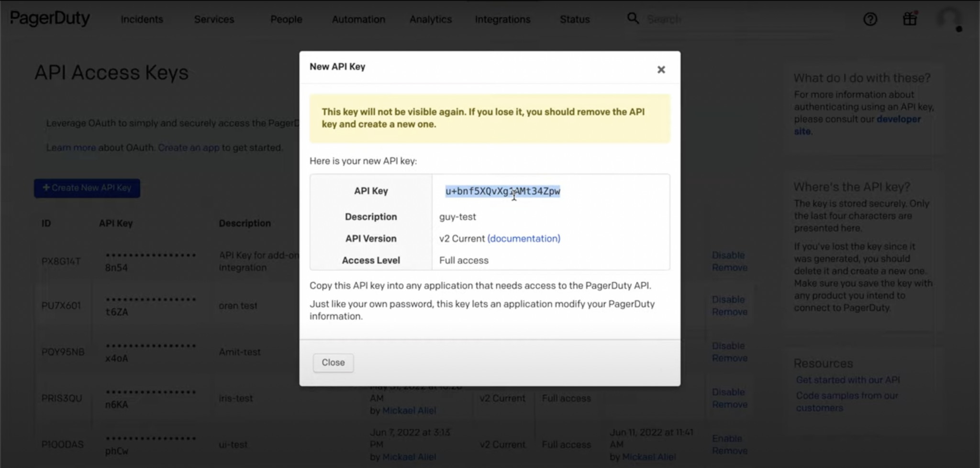Click the ui-test description

coord(233,445)
